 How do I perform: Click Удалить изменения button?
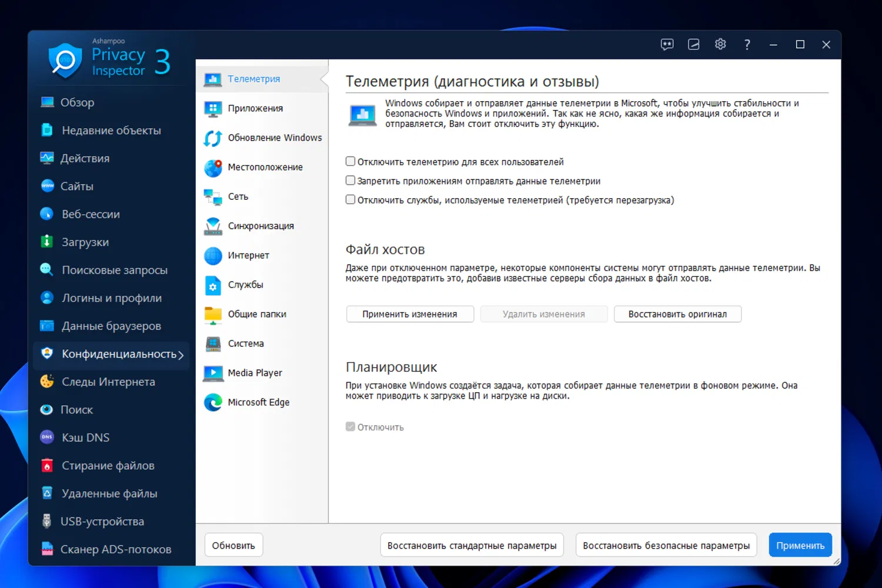(x=544, y=314)
